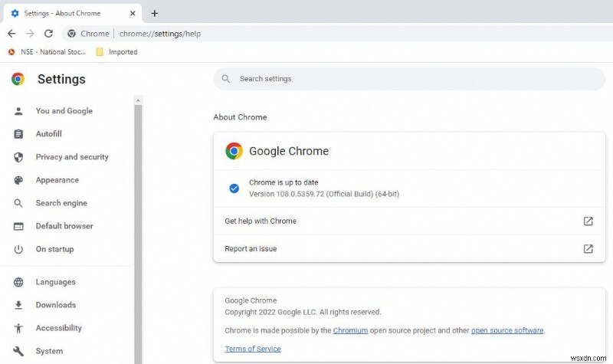
Task: Click the Languages globe icon
Action: [x=18, y=282]
